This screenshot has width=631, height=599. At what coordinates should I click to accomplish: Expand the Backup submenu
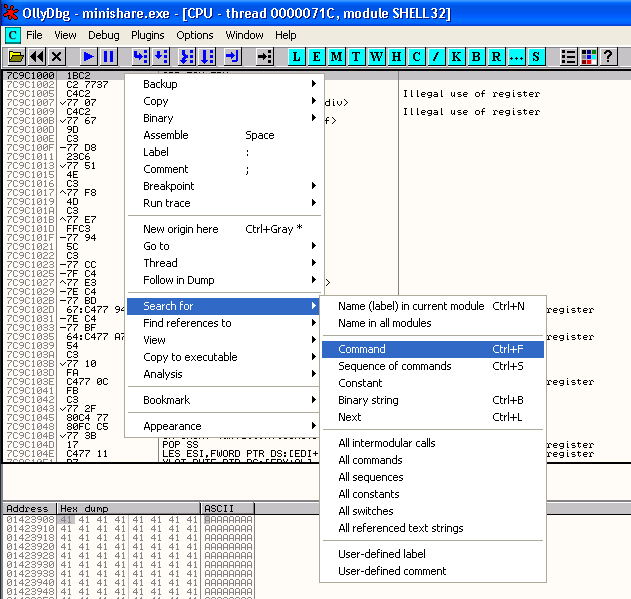(x=225, y=84)
